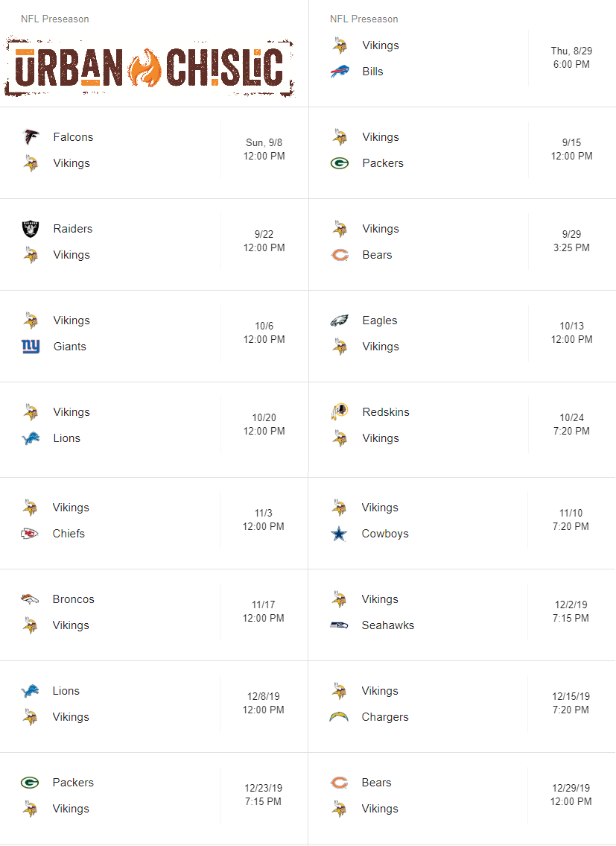Click the Broncos team logo
616x846 pixels.
30,599
